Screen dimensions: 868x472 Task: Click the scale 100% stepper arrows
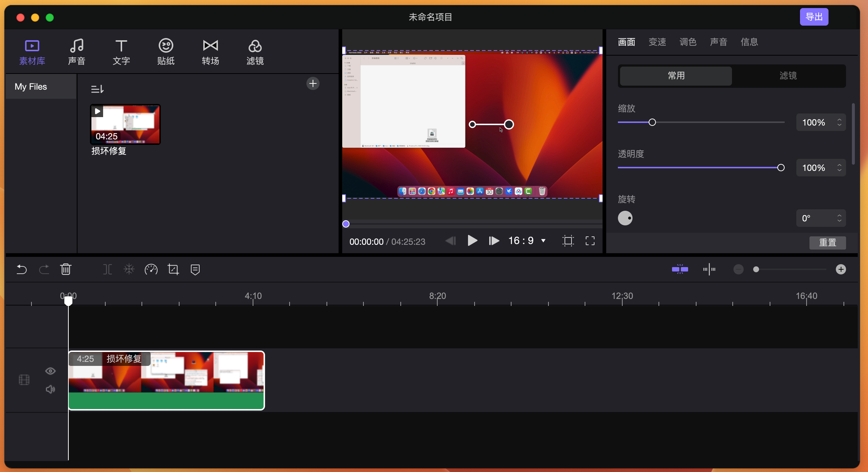click(839, 122)
